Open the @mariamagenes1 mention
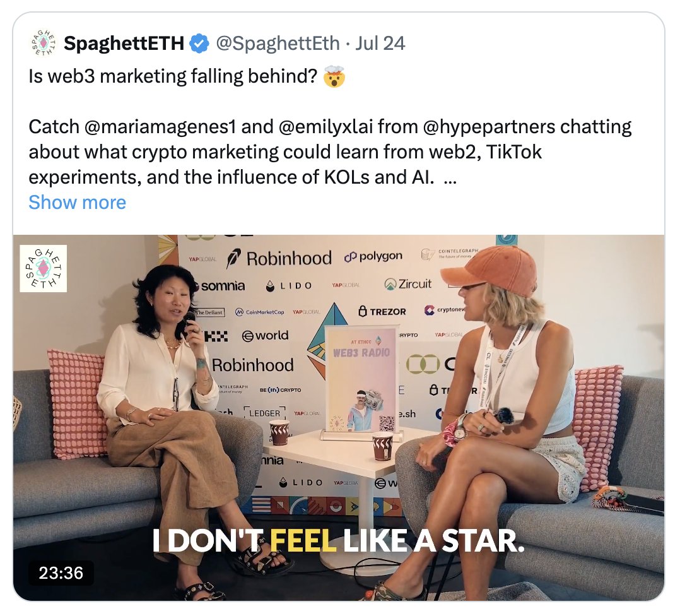The height and width of the screenshot is (616, 680). (x=160, y=127)
